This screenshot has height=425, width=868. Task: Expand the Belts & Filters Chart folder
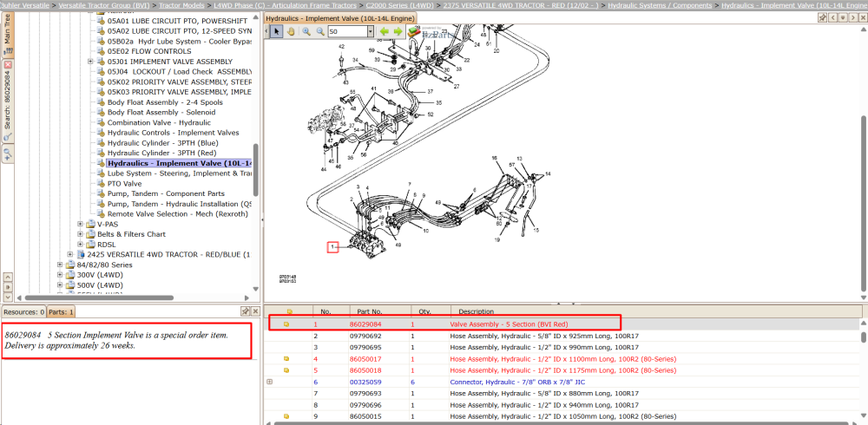click(80, 234)
